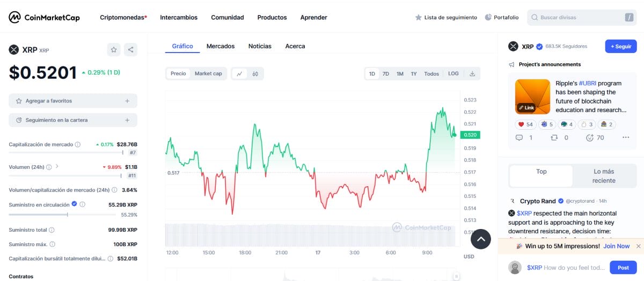Open info icon for Suministro total

click(x=52, y=230)
